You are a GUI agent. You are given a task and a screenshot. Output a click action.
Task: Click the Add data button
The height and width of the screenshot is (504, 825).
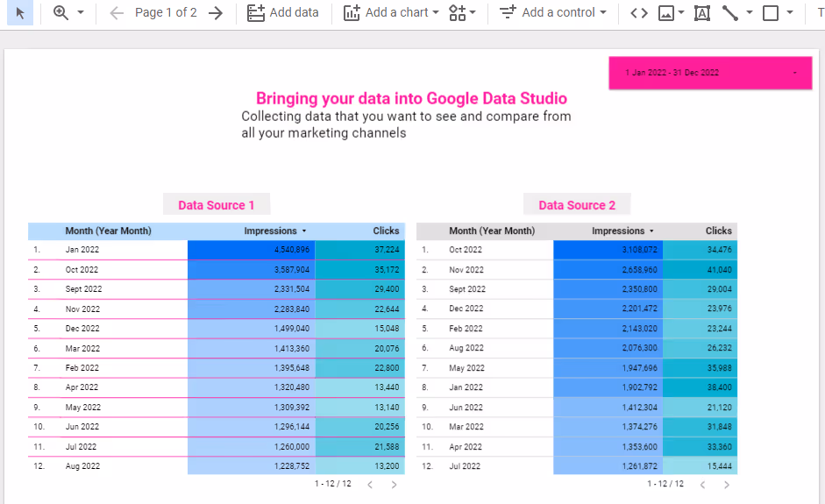283,12
